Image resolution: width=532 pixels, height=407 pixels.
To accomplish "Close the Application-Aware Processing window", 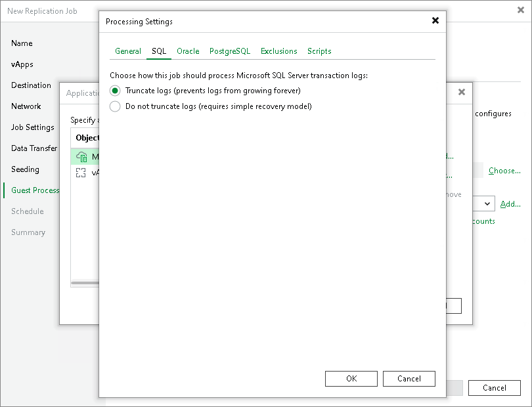I will point(462,92).
